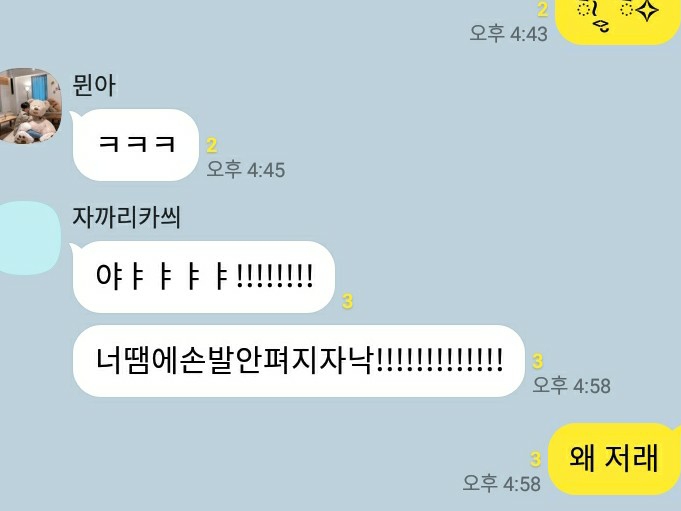Open 뭔아's teddy bear profile picture
This screenshot has width=681, height=511.
coord(29,105)
